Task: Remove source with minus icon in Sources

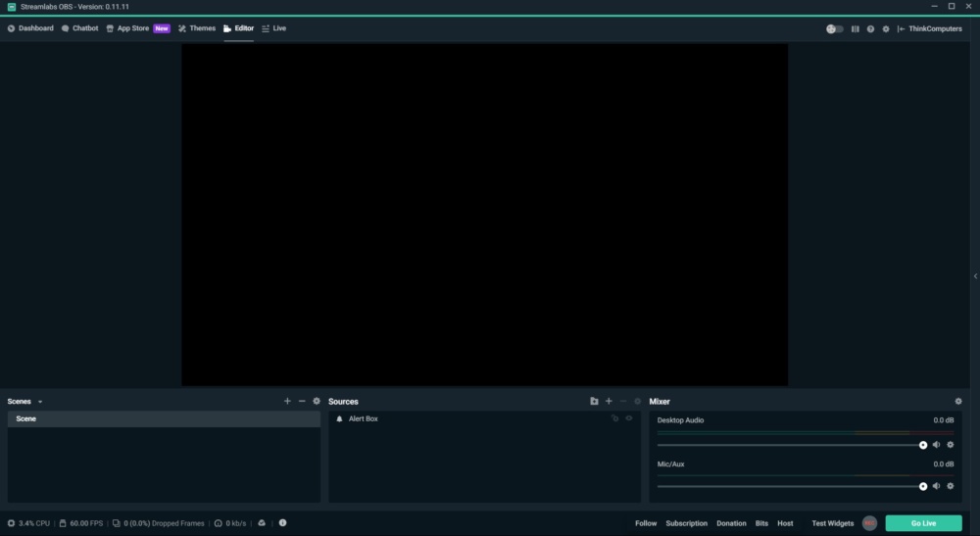Action: point(623,401)
